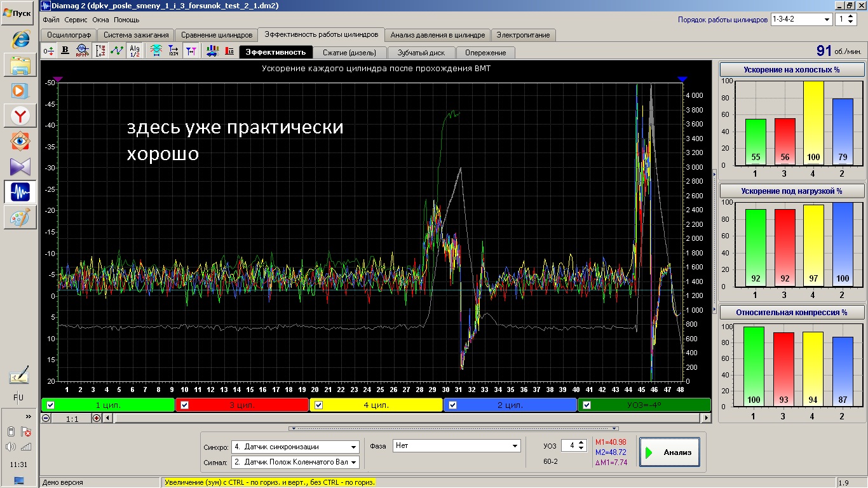
Task: Open Yandex browser from the taskbar
Action: tap(20, 116)
